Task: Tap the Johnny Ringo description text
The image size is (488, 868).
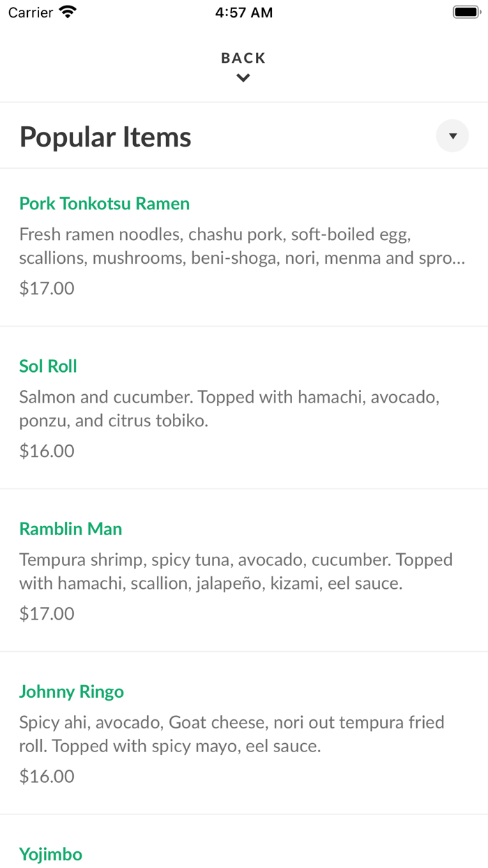Action: pos(232,733)
